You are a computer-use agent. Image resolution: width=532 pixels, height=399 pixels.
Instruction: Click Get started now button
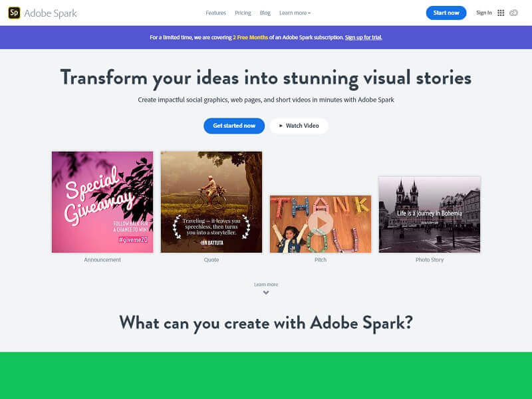234,126
